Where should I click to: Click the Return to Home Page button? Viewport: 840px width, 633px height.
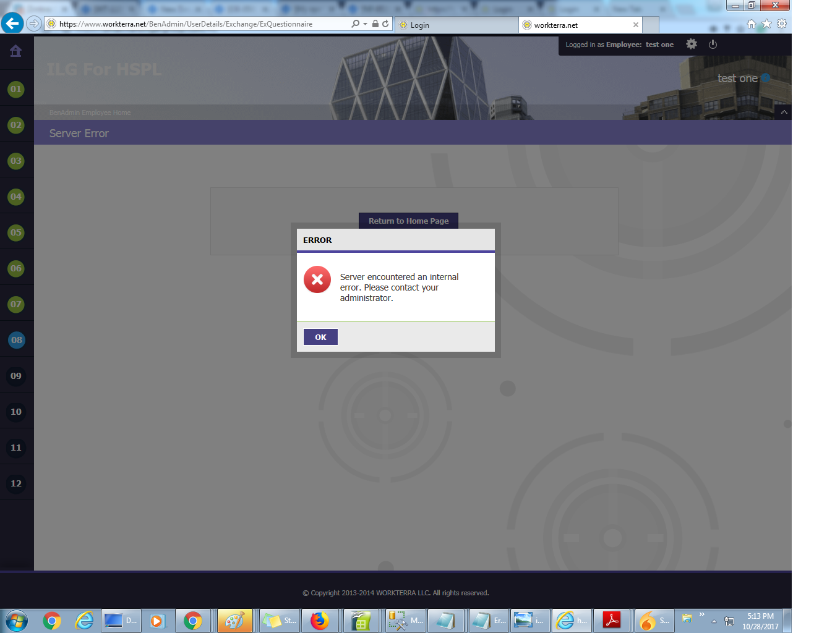click(408, 221)
